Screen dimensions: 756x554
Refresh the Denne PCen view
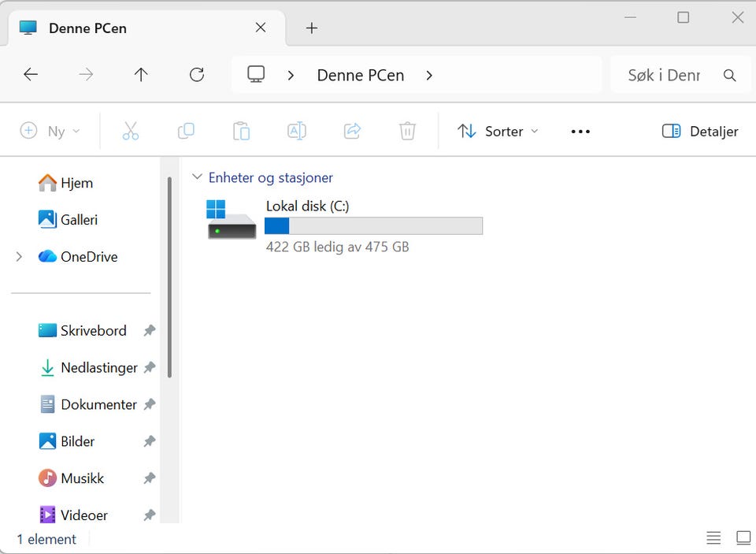point(197,74)
